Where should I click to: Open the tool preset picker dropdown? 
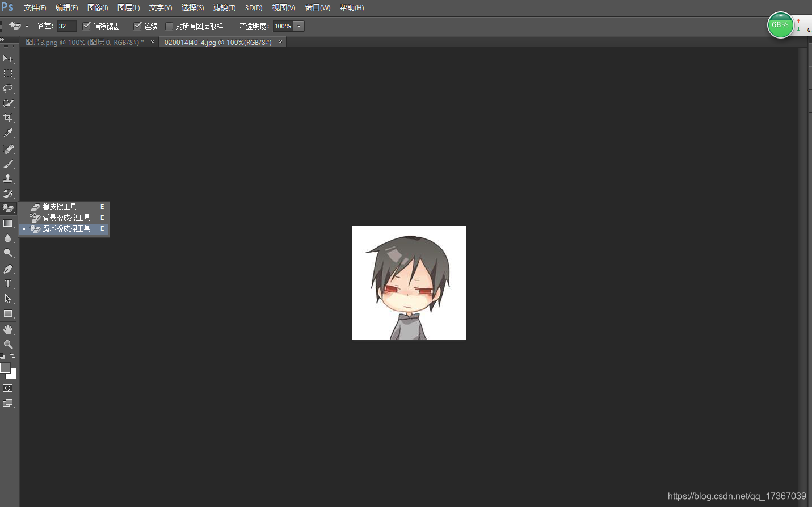(26, 26)
